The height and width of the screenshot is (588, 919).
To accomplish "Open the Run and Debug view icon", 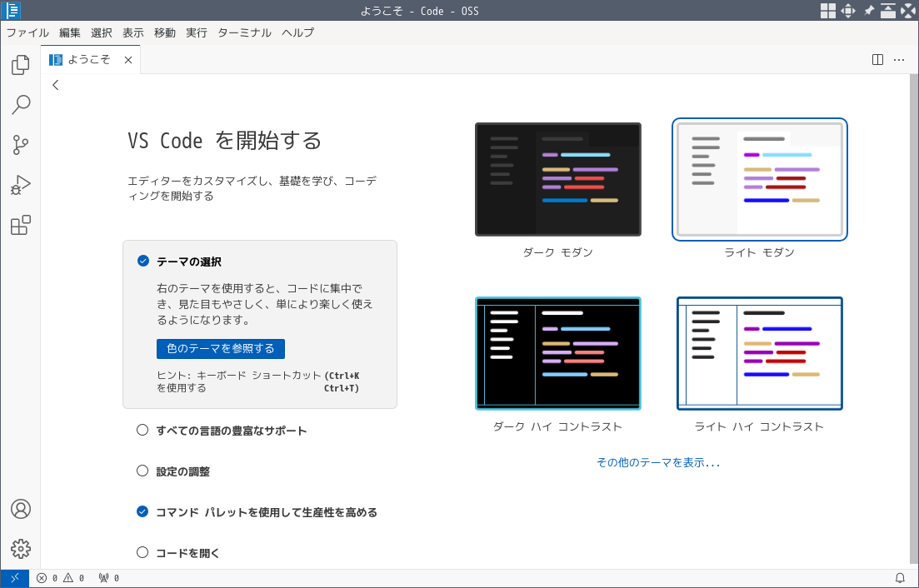I will 21,185.
